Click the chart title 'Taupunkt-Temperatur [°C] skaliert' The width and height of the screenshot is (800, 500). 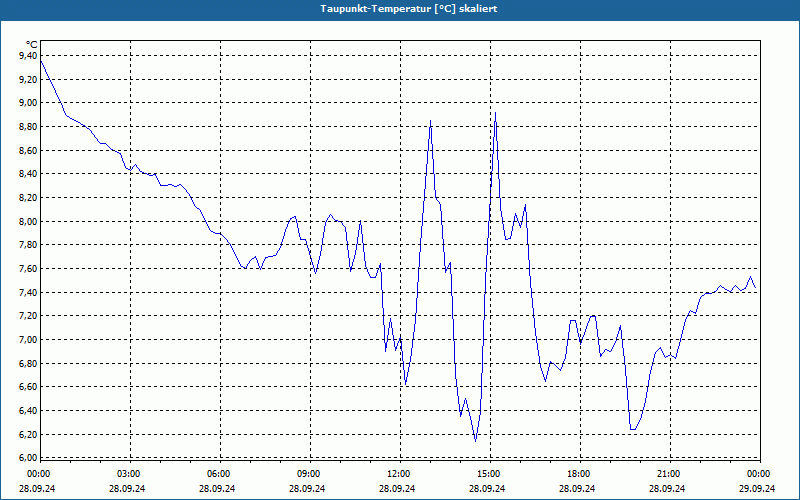(x=409, y=9)
